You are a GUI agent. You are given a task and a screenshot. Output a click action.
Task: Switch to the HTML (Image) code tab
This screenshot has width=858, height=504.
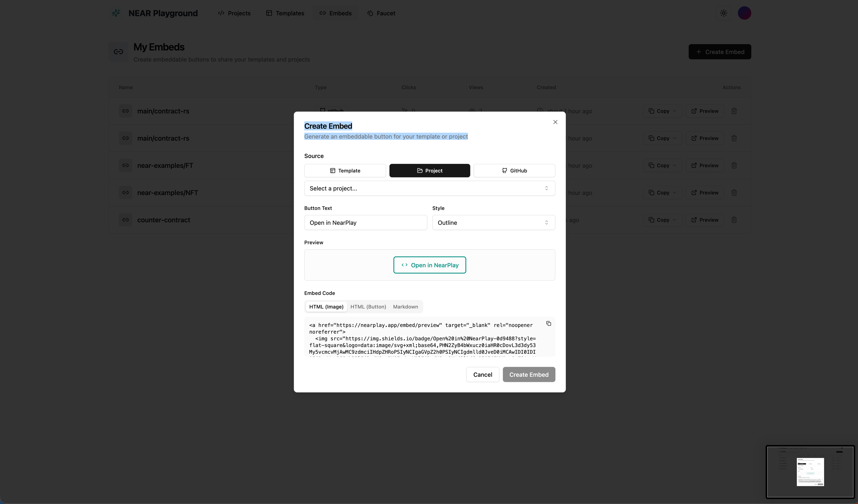point(326,307)
